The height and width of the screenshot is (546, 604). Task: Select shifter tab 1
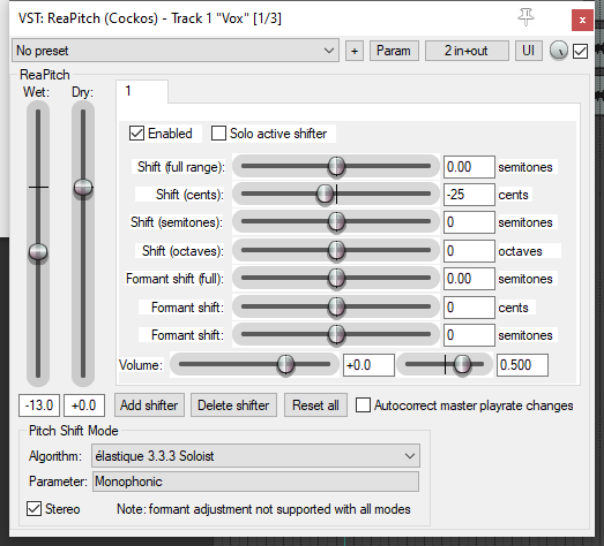[x=142, y=92]
